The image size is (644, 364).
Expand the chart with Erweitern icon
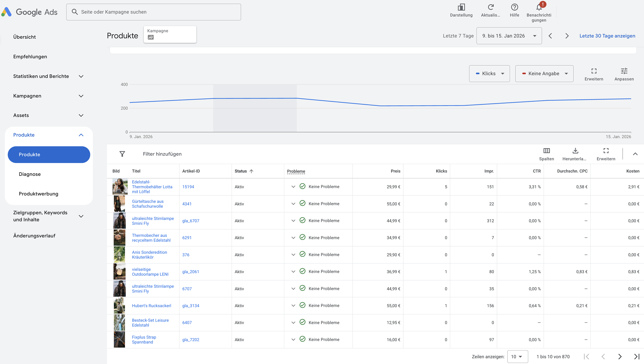pos(594,71)
